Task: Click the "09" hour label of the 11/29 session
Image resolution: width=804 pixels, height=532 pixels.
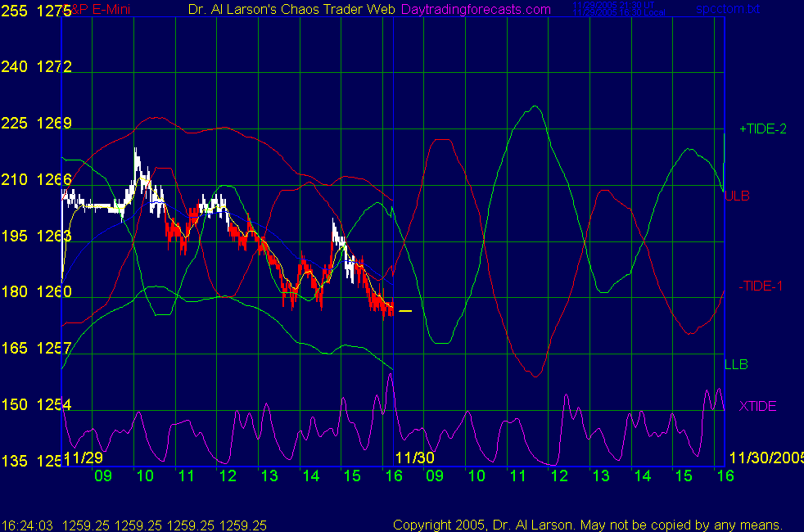Action: click(103, 476)
